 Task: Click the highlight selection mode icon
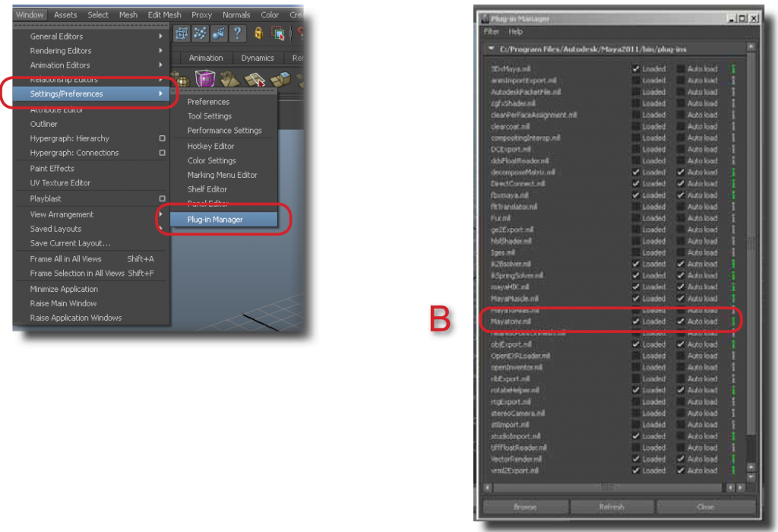click(277, 33)
